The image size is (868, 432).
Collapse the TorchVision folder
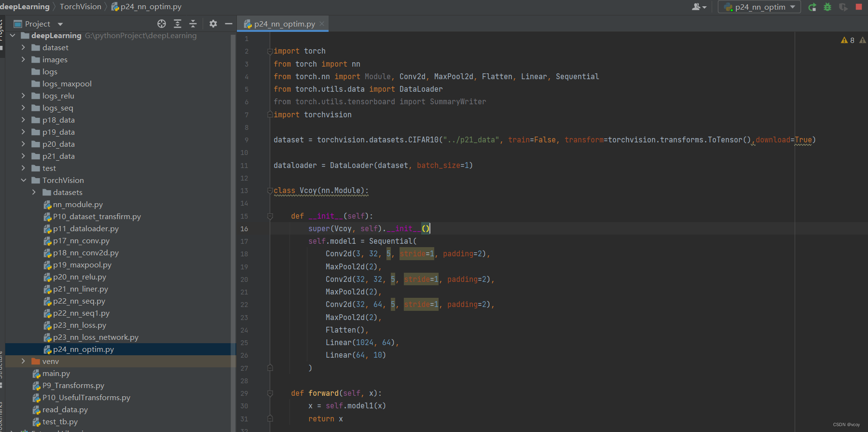23,180
